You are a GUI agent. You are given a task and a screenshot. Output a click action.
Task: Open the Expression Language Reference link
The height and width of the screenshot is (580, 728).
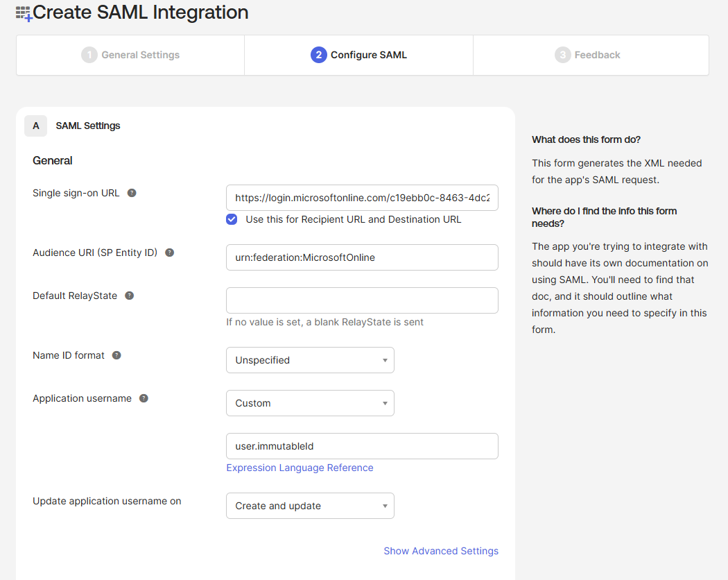coord(300,468)
